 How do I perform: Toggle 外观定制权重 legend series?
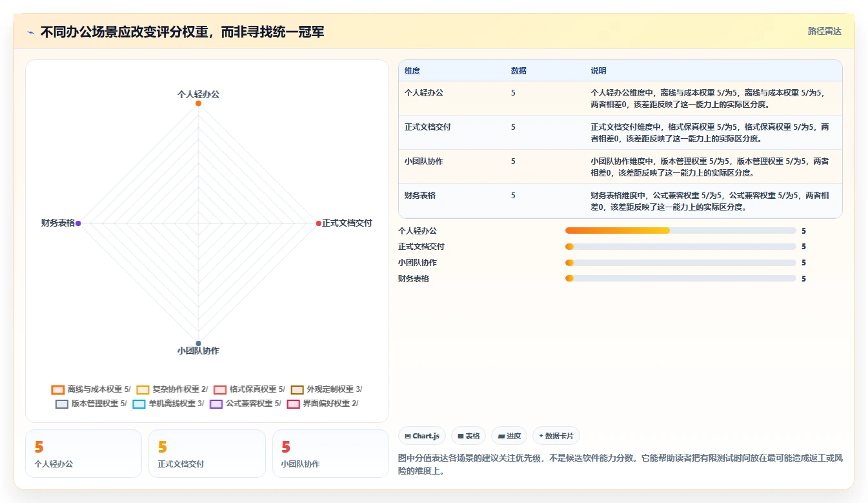coord(327,389)
